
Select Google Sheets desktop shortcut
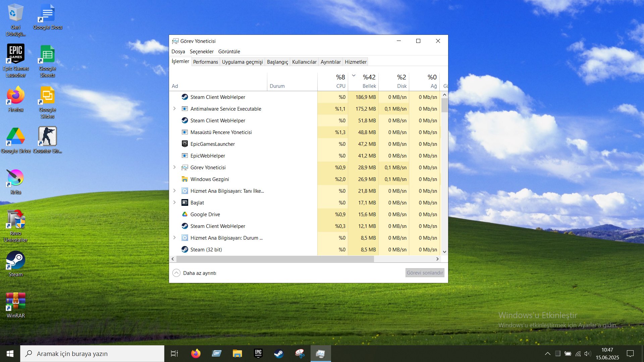(48, 61)
